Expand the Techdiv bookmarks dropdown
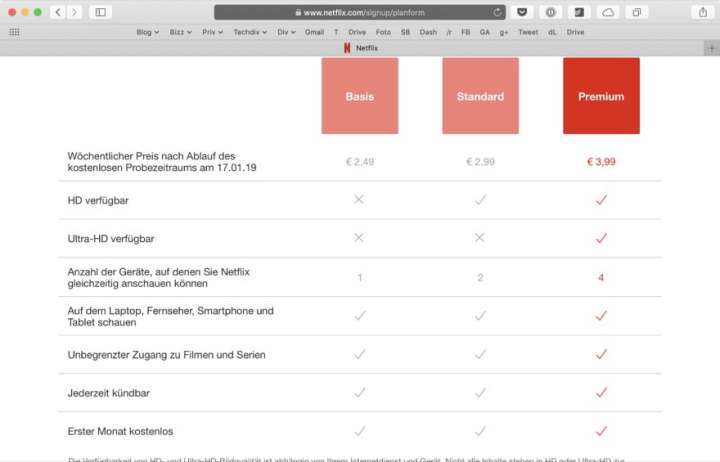Image resolution: width=720 pixels, height=462 pixels. (250, 32)
